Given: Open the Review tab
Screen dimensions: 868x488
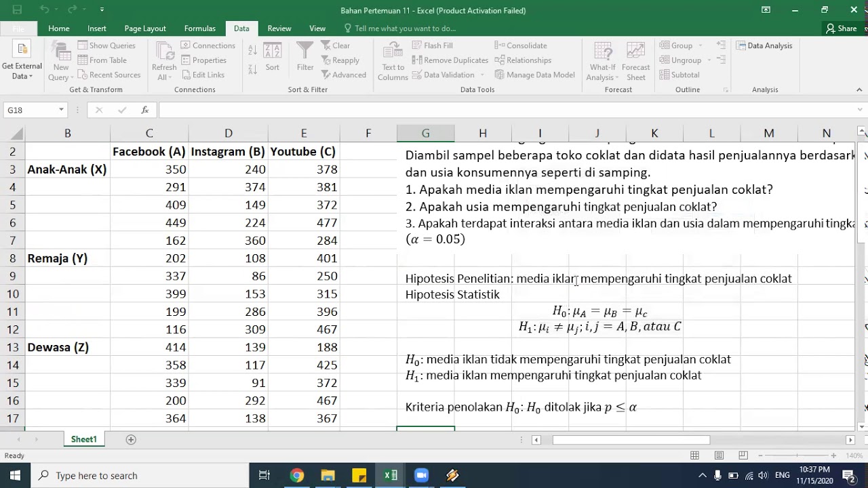Looking at the screenshot, I should tap(279, 28).
